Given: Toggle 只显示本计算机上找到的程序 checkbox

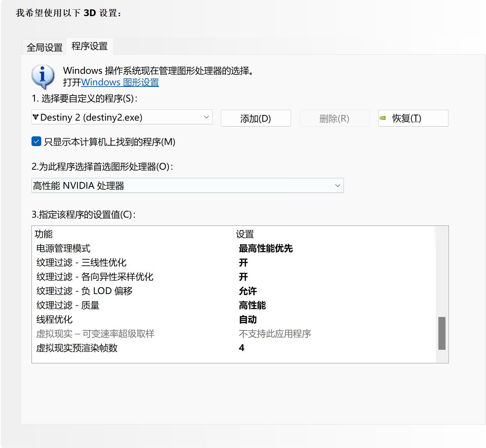Looking at the screenshot, I should tap(36, 141).
